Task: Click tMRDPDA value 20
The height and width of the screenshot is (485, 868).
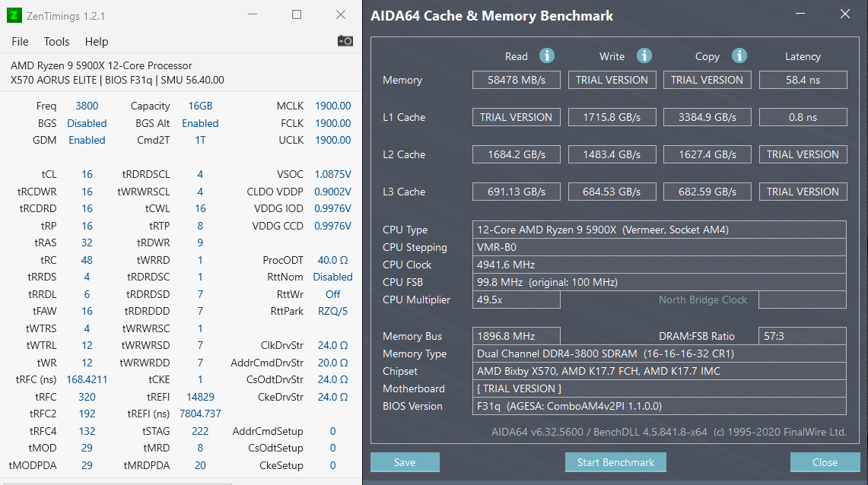Action: tap(200, 465)
